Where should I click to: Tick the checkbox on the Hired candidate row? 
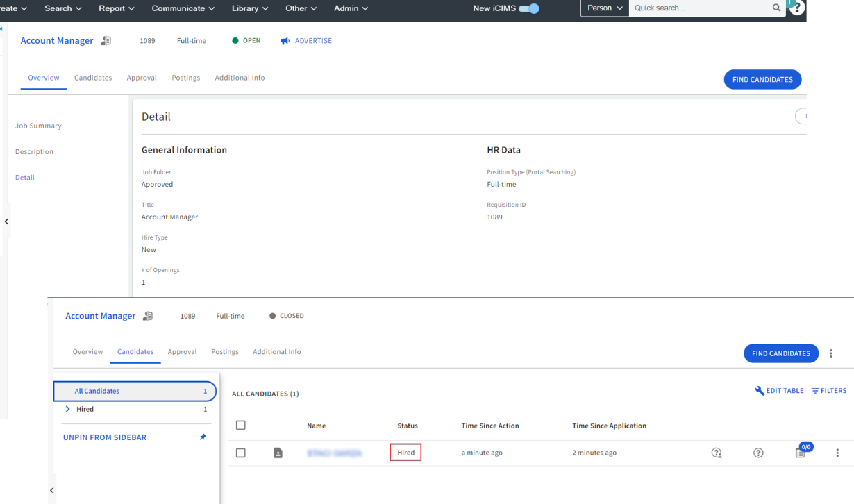coord(240,453)
